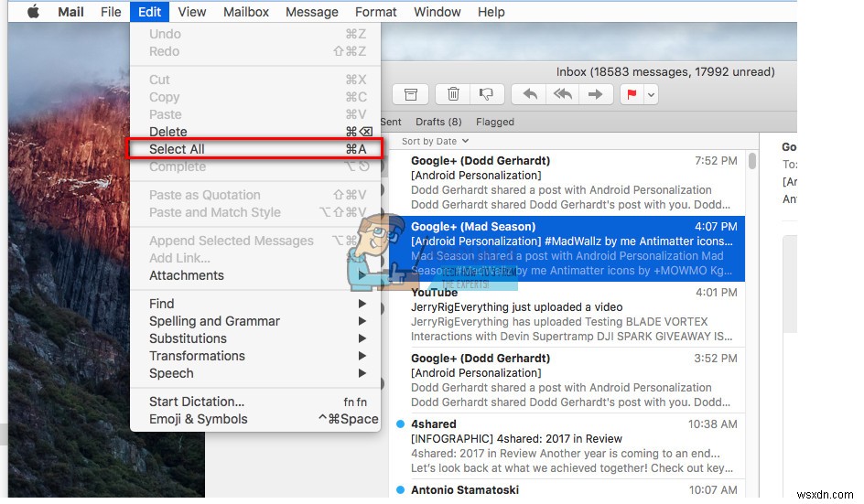This screenshot has width=864, height=504.
Task: Open Google+ (Dodd Gerhardt) 7:52 PM email
Action: point(567,182)
